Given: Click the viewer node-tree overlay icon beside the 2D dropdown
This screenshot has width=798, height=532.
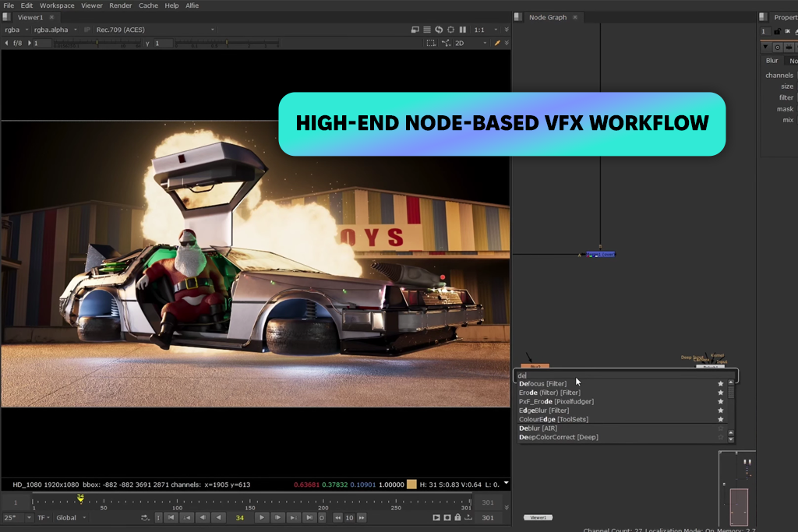Looking at the screenshot, I should (447, 44).
